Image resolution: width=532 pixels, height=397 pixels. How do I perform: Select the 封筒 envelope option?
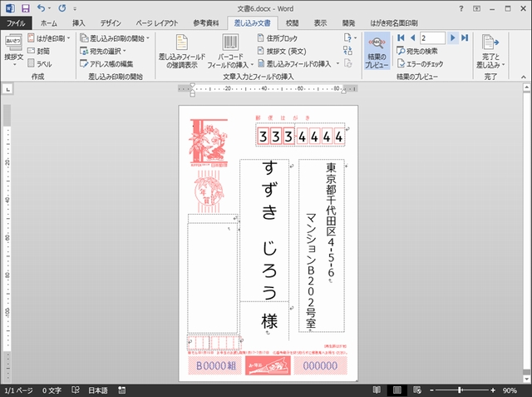[39, 51]
